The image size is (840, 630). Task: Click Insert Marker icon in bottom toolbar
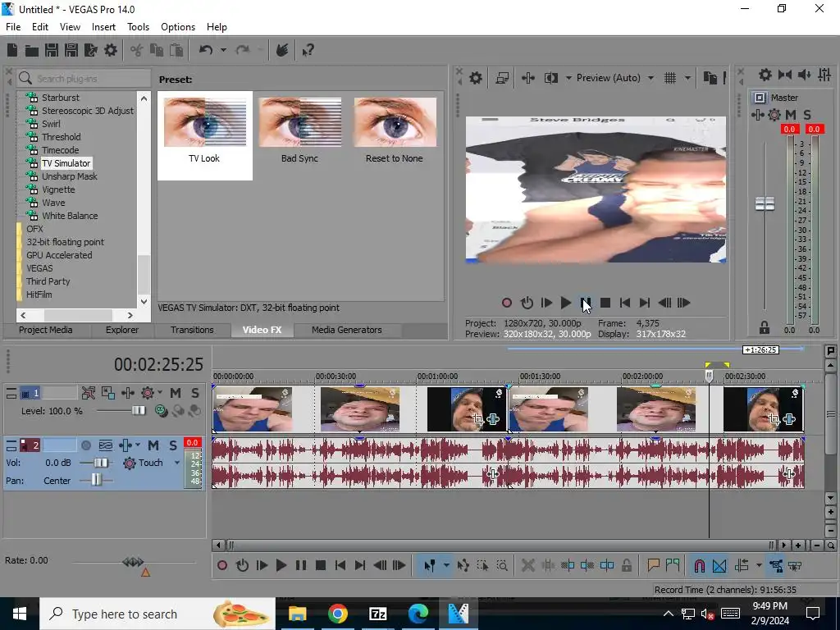tap(653, 565)
